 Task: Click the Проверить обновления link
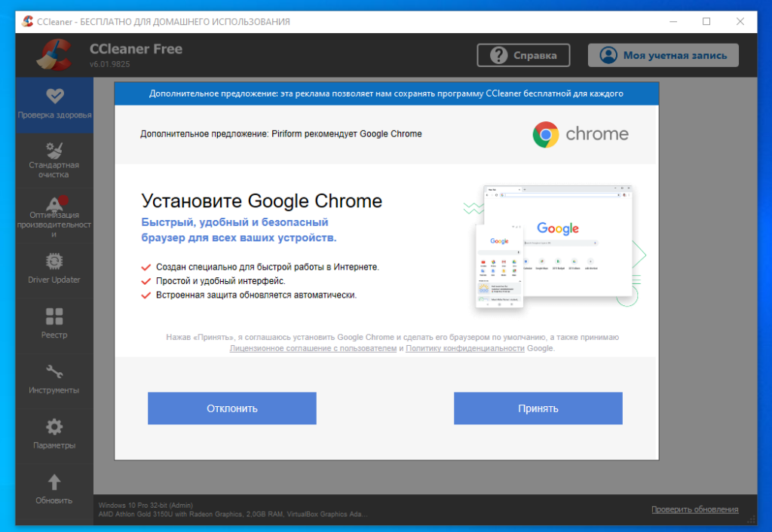pyautogui.click(x=694, y=509)
